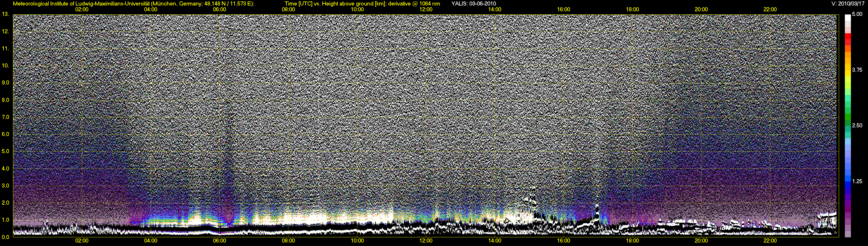Click the 9.0 height axis label

coord(5,82)
